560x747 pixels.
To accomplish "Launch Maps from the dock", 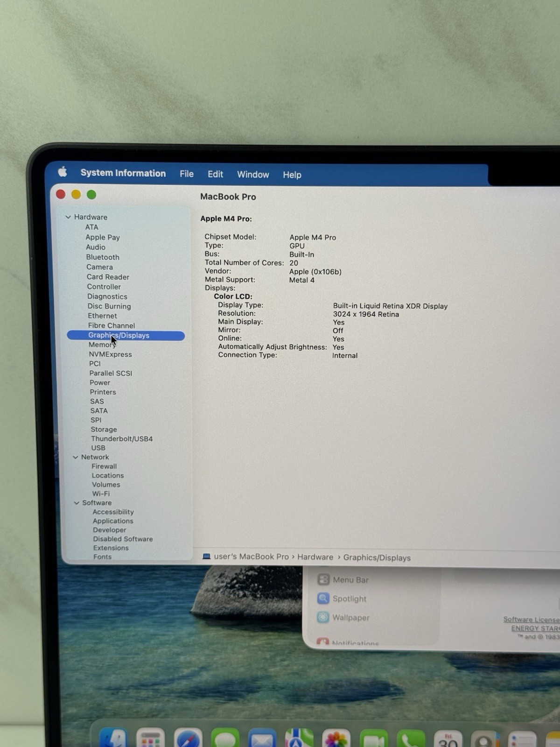I will tap(299, 738).
